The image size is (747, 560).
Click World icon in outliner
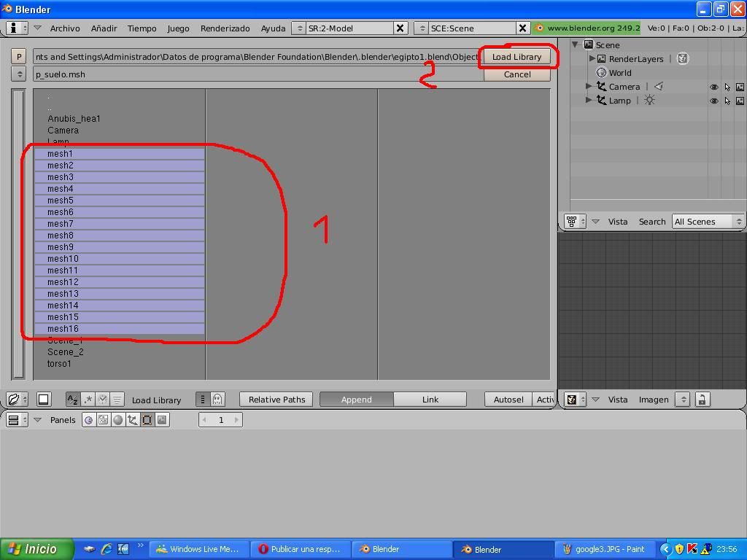602,73
